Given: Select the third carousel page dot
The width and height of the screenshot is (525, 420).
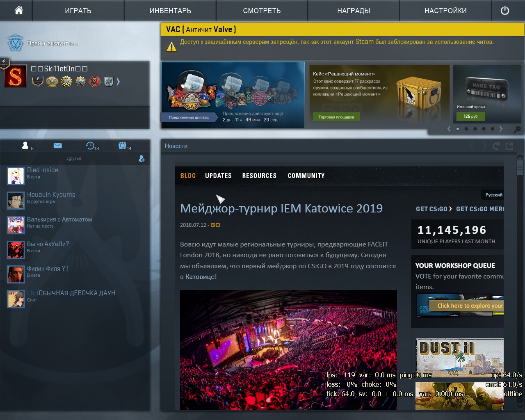Looking at the screenshot, I should [475, 129].
